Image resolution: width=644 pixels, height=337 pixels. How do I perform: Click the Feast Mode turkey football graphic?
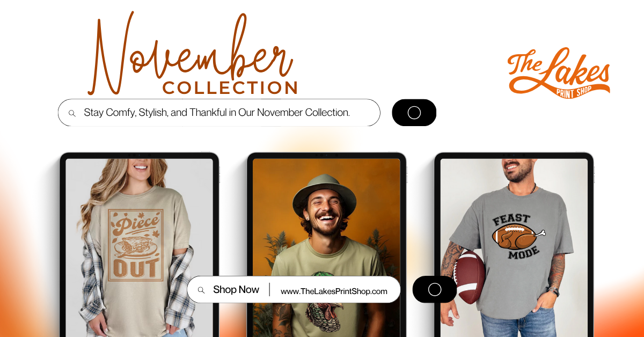point(518,237)
